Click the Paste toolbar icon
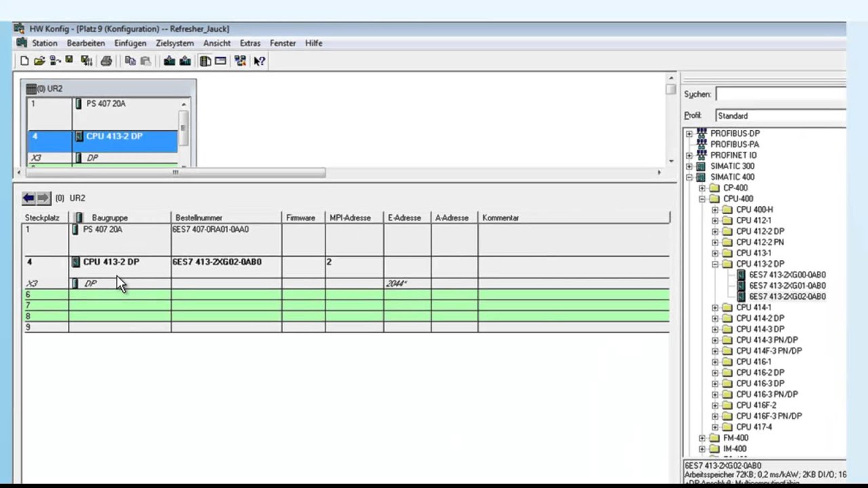The image size is (868, 488). click(145, 61)
